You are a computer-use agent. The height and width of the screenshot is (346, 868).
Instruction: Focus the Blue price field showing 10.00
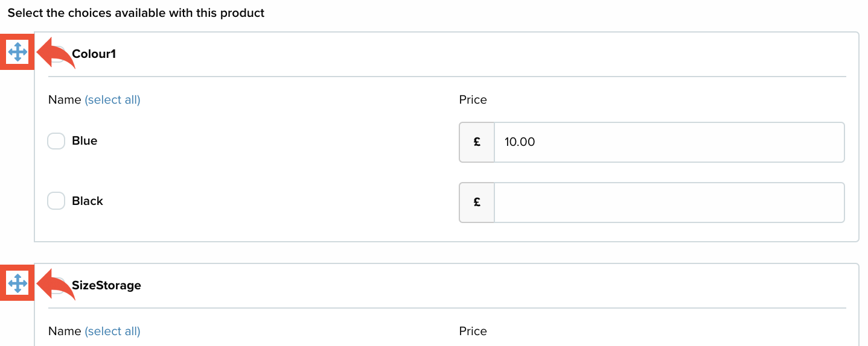[x=669, y=142]
